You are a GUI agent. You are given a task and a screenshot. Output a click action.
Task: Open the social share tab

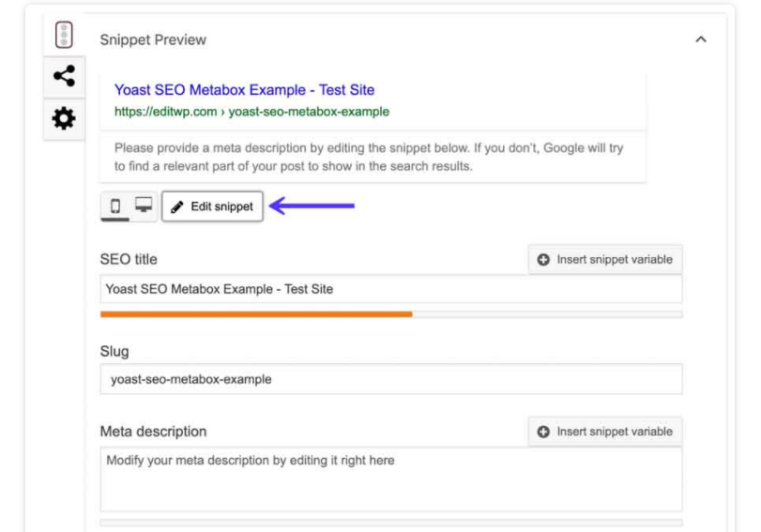[x=65, y=78]
